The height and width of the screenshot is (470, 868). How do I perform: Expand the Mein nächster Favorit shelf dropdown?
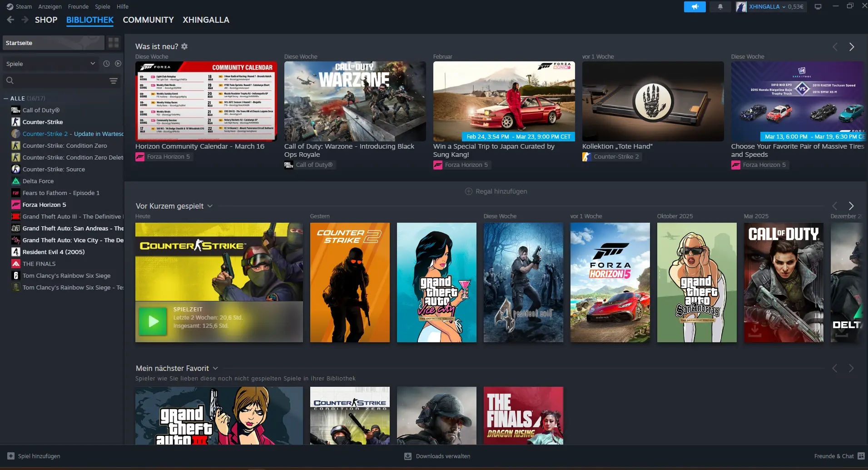pyautogui.click(x=215, y=368)
